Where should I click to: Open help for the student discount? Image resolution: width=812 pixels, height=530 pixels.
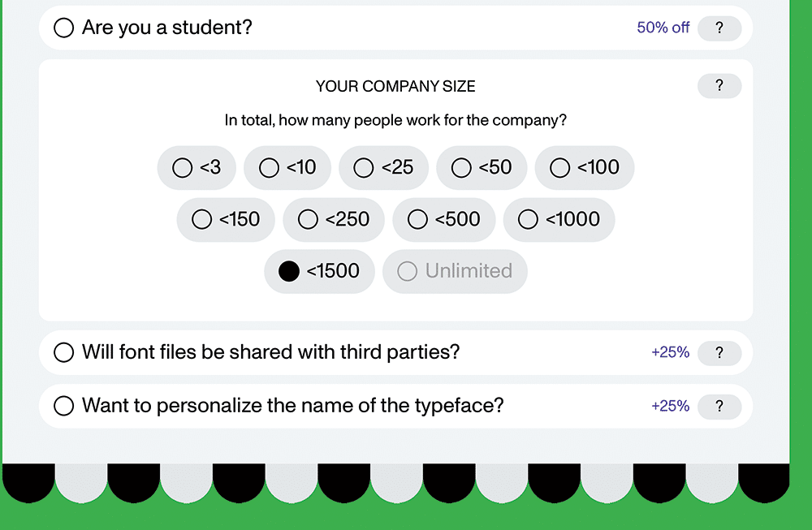point(719,28)
